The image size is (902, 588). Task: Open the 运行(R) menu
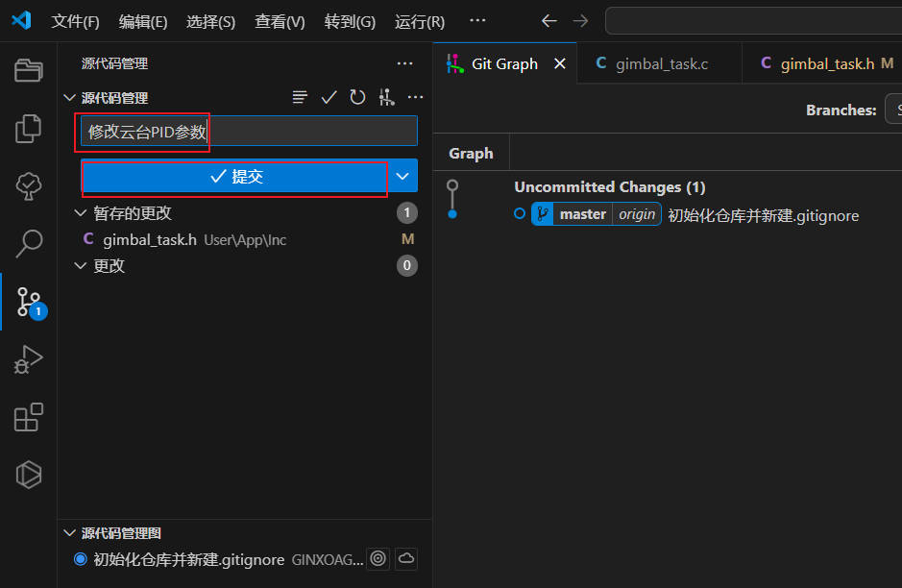(419, 21)
